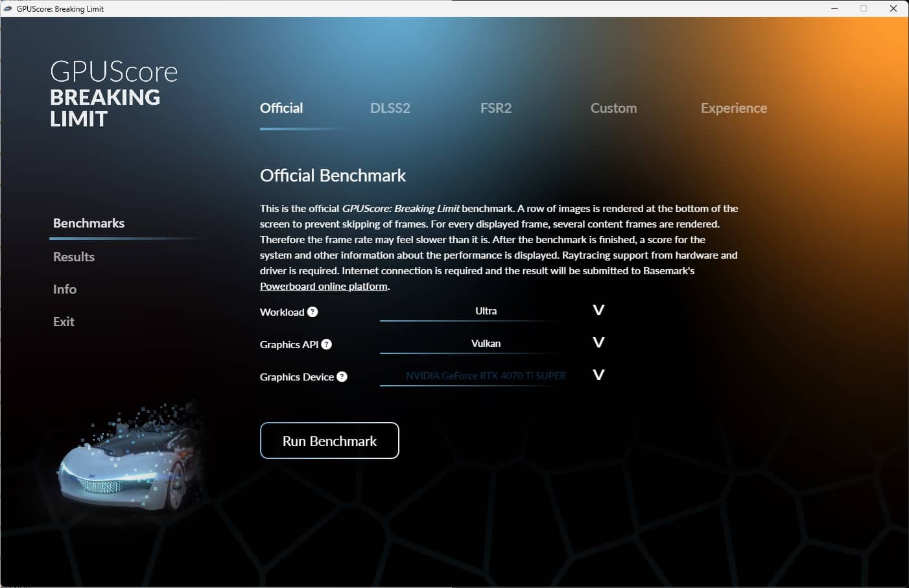Click the Graphics Device help icon
This screenshot has width=909, height=588.
coord(342,377)
